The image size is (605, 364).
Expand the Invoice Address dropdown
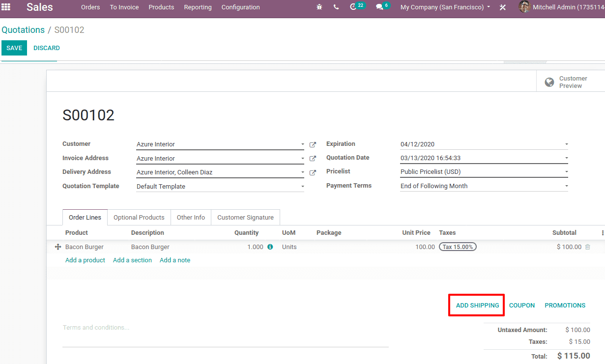click(x=302, y=159)
